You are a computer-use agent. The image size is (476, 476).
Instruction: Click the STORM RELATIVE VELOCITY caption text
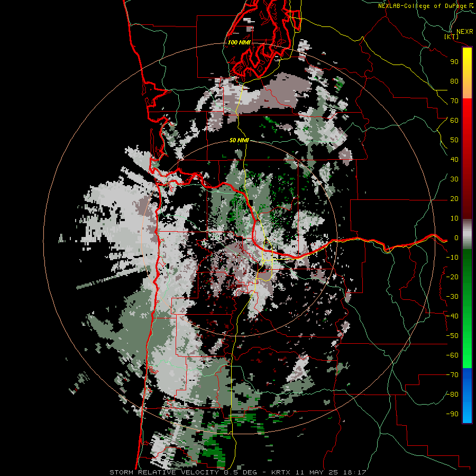click(164, 472)
